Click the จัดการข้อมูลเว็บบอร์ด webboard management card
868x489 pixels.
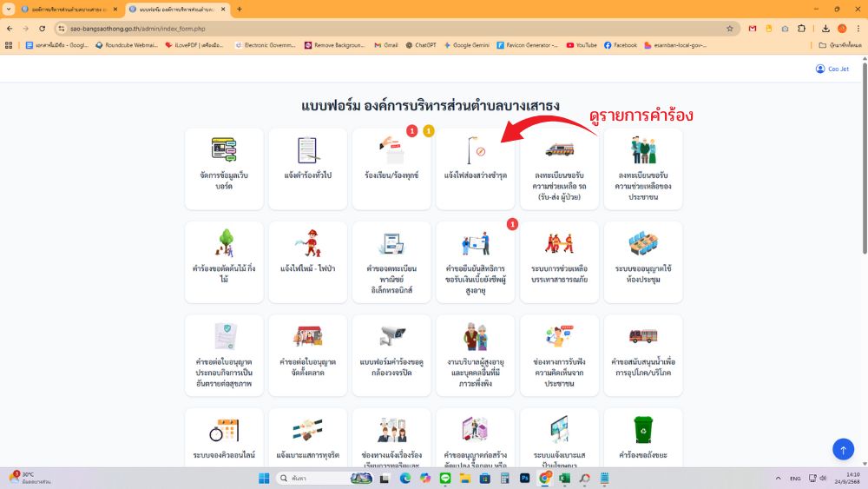pos(224,169)
